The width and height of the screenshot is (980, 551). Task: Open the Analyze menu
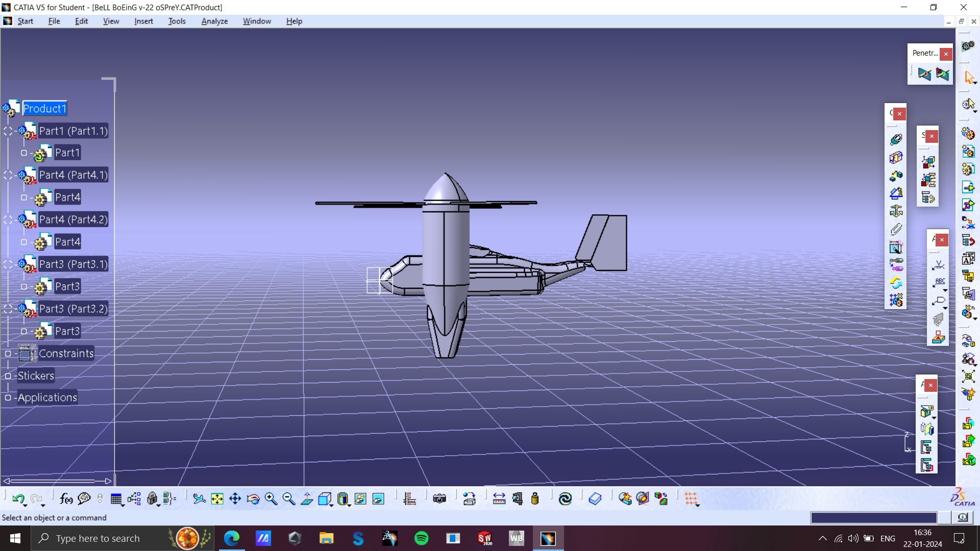point(214,21)
